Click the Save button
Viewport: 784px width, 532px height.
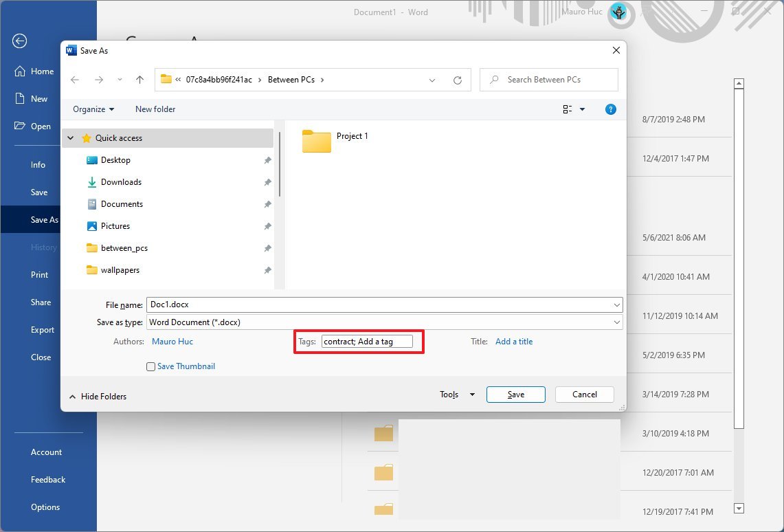(515, 394)
